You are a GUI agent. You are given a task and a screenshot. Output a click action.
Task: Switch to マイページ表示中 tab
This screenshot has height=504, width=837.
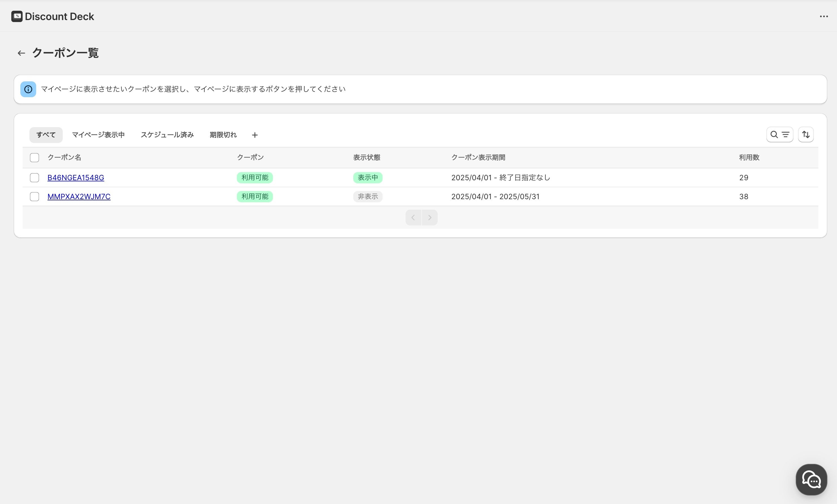pos(98,135)
